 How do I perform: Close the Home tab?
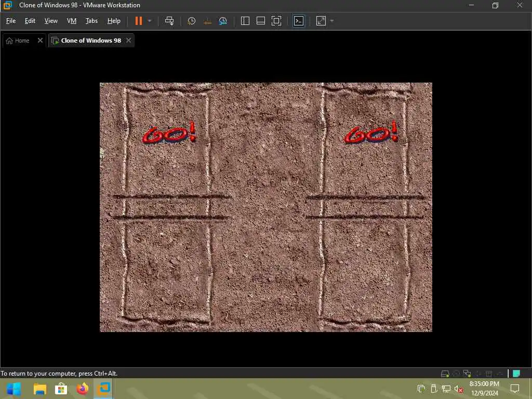[40, 41]
